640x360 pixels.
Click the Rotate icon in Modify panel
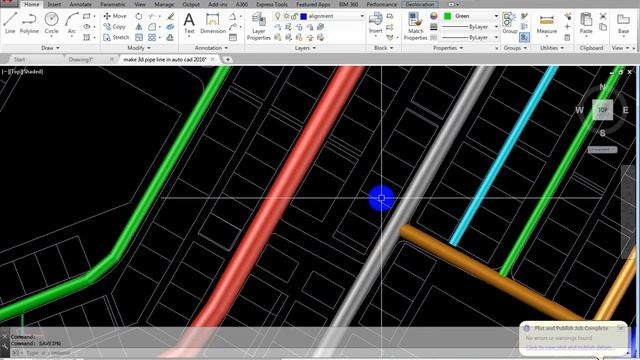139,16
